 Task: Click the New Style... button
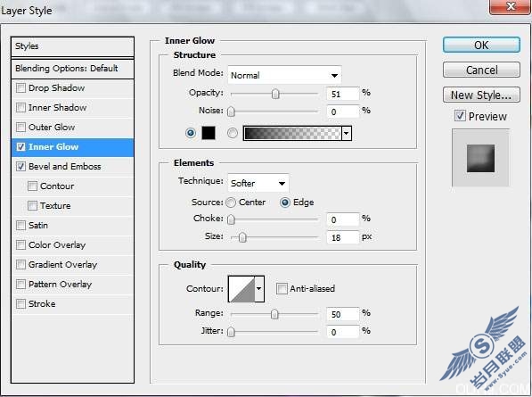click(481, 95)
